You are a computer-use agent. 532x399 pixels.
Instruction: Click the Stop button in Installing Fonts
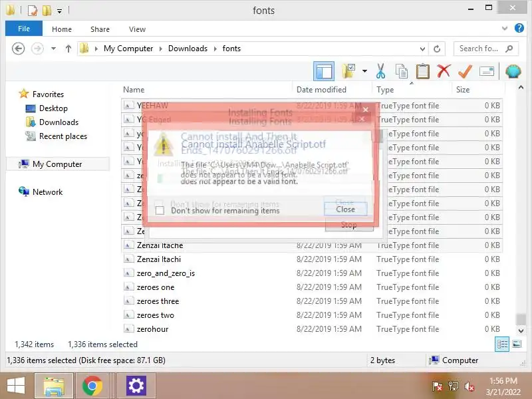[x=348, y=225]
